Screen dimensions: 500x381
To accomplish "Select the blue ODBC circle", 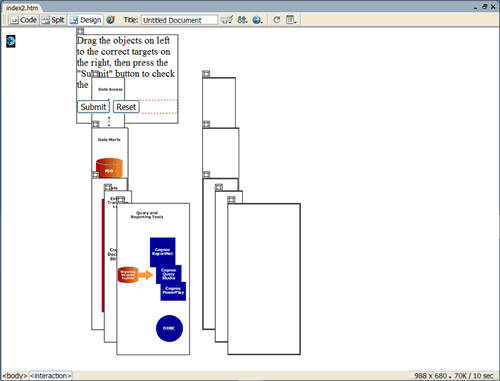I will [x=169, y=328].
